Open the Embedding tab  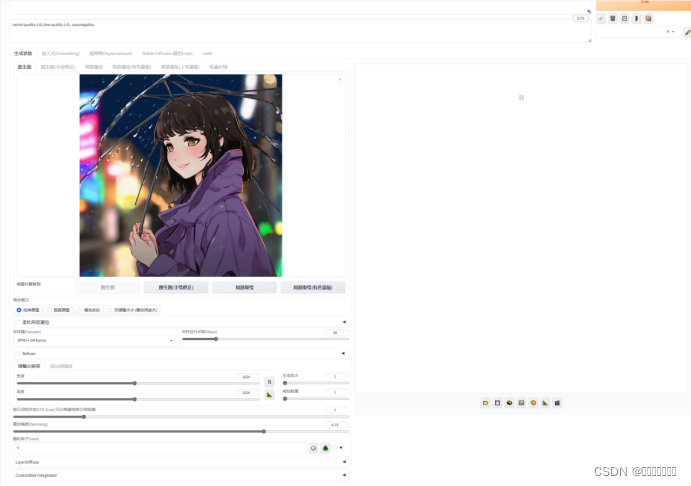[x=61, y=54]
